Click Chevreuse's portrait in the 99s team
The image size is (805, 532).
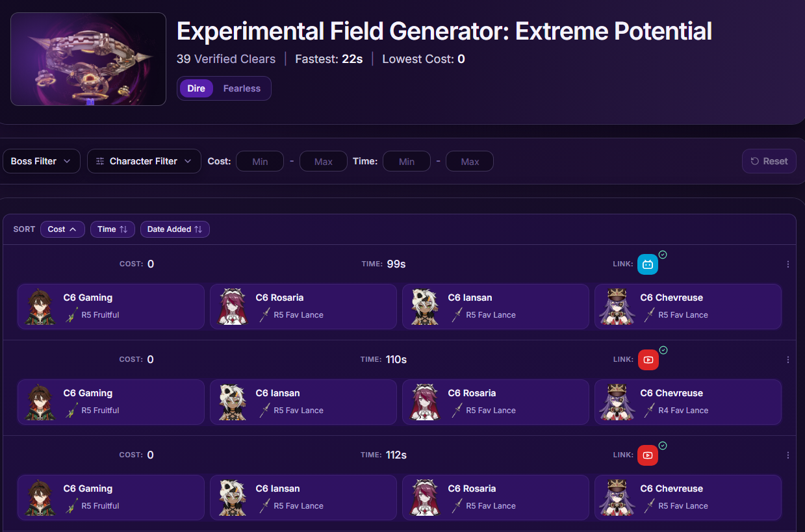point(617,307)
